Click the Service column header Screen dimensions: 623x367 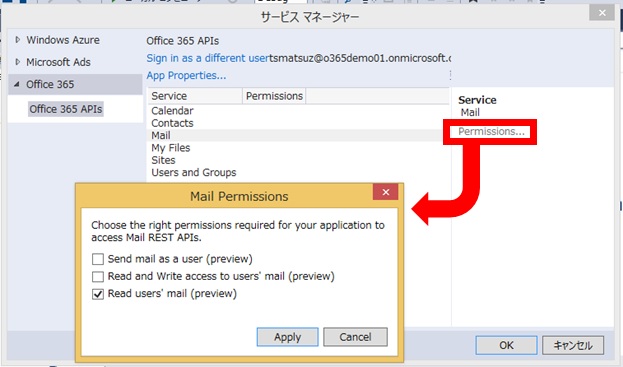pos(195,96)
